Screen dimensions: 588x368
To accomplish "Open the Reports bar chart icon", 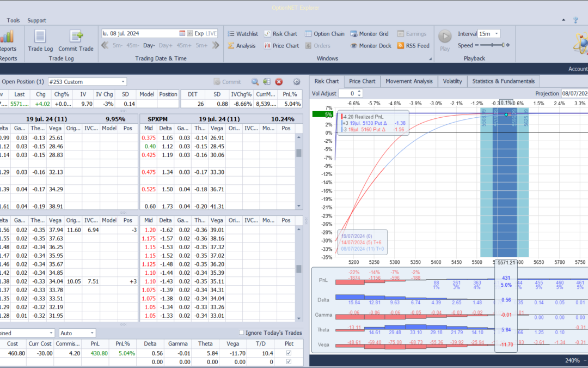I will (x=7, y=37).
